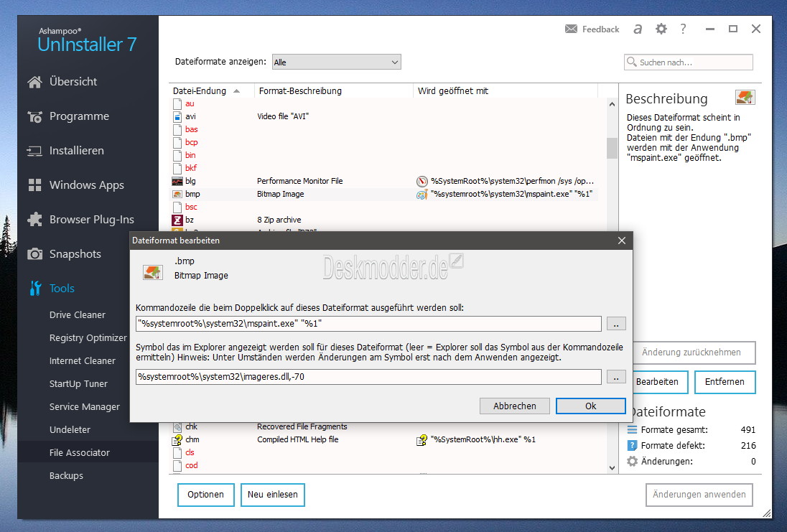Open the Programme section icon
Screen dimensions: 787x532
coord(34,116)
